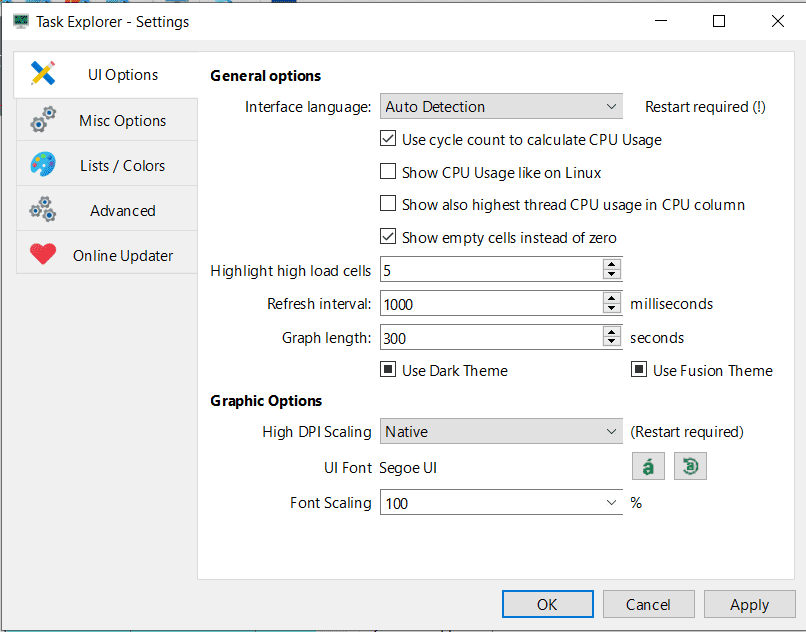
Task: Click the Advanced gears icon
Action: 43,210
